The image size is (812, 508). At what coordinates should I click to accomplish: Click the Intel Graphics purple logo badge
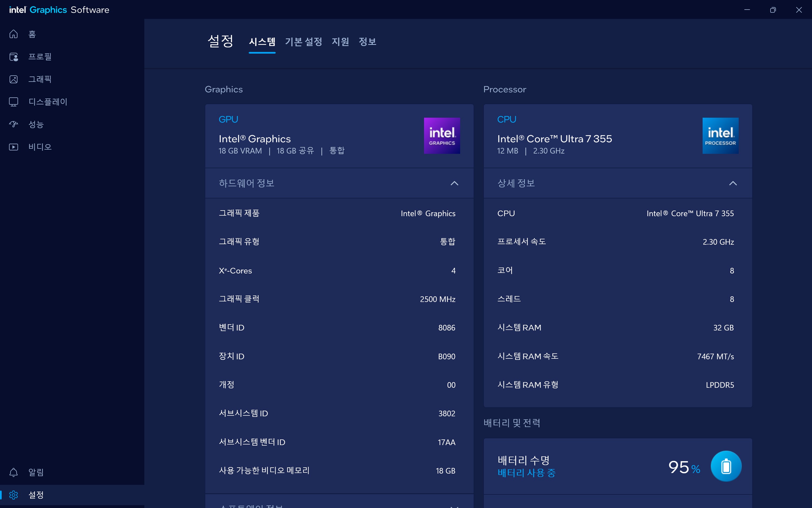442,136
